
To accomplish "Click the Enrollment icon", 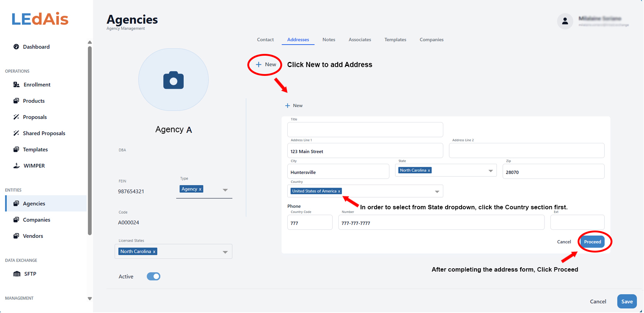I will point(17,85).
